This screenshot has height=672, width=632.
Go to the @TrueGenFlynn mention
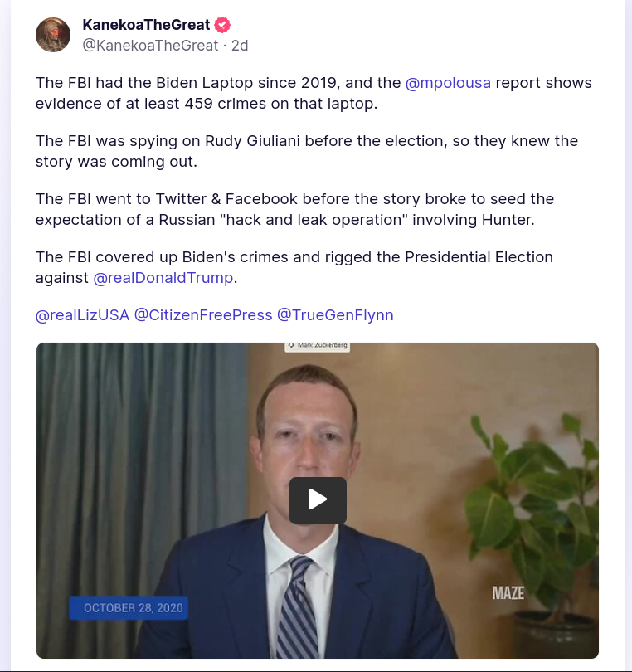[335, 315]
